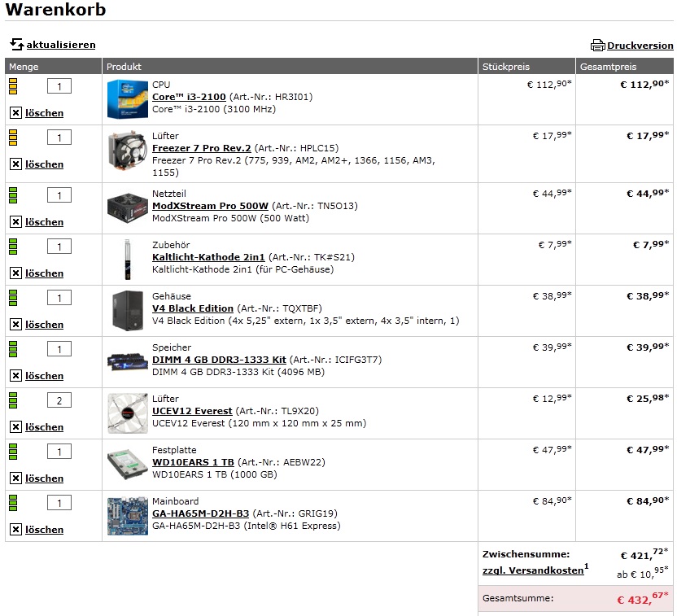The height and width of the screenshot is (616, 677).
Task: Open the ModXStream Pro 500W product link
Action: [x=210, y=206]
